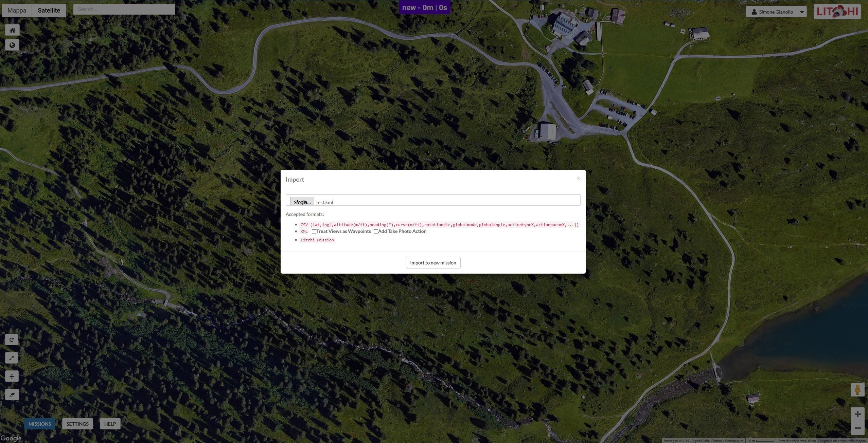The height and width of the screenshot is (443, 868).
Task: Click Import to new mission button
Action: (x=432, y=262)
